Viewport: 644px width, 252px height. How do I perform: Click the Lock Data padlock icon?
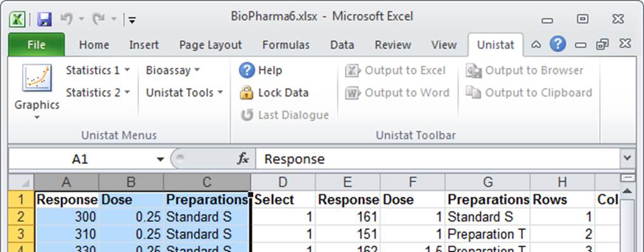[247, 93]
